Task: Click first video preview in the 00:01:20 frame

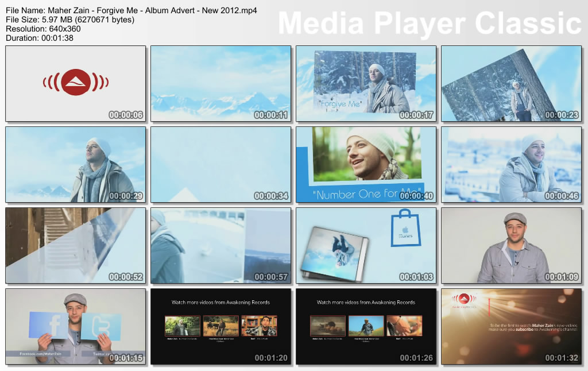Action: coord(183,326)
